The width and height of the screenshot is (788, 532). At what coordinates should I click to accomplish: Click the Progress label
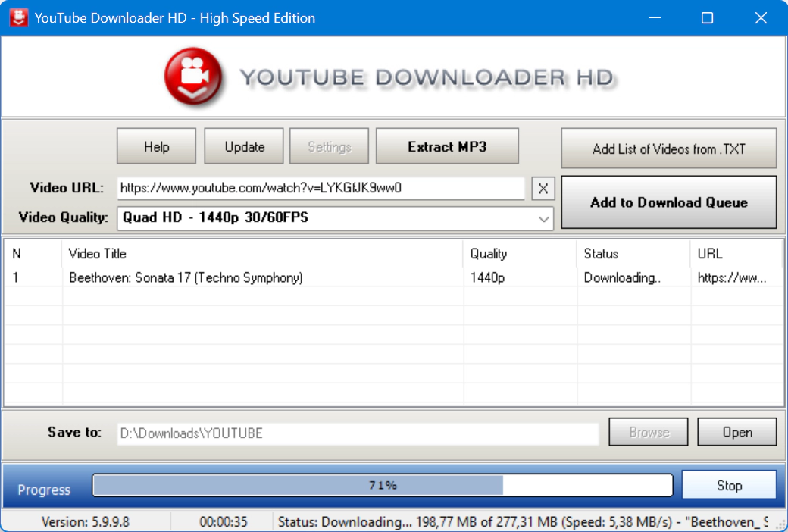point(44,490)
